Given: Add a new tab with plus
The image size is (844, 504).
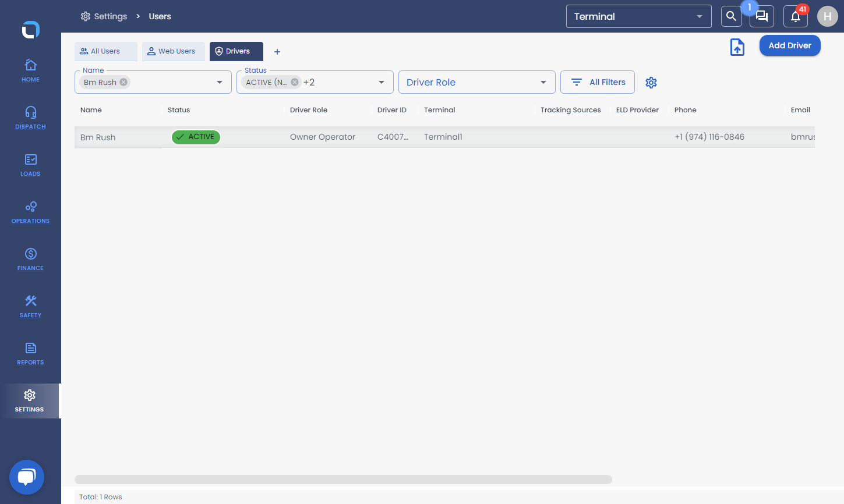Looking at the screenshot, I should 277,52.
